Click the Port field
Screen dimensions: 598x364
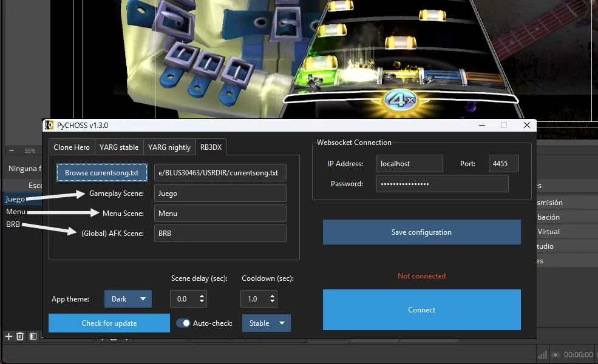503,164
